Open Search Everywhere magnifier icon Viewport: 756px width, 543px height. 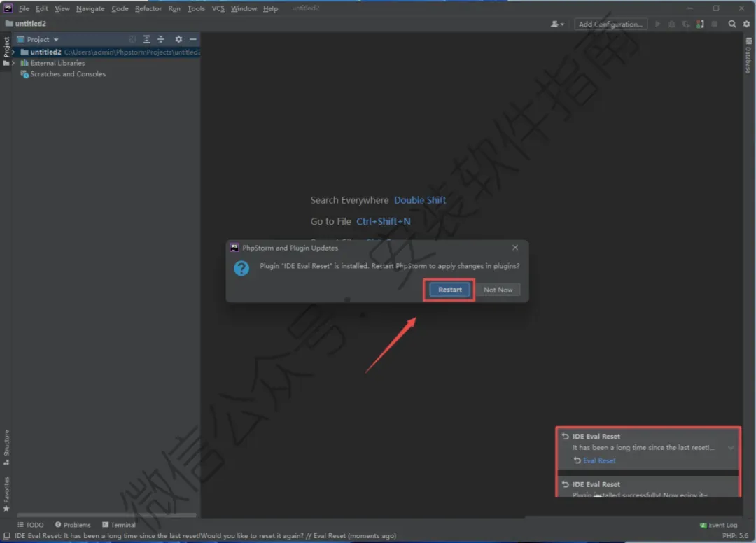pyautogui.click(x=732, y=24)
